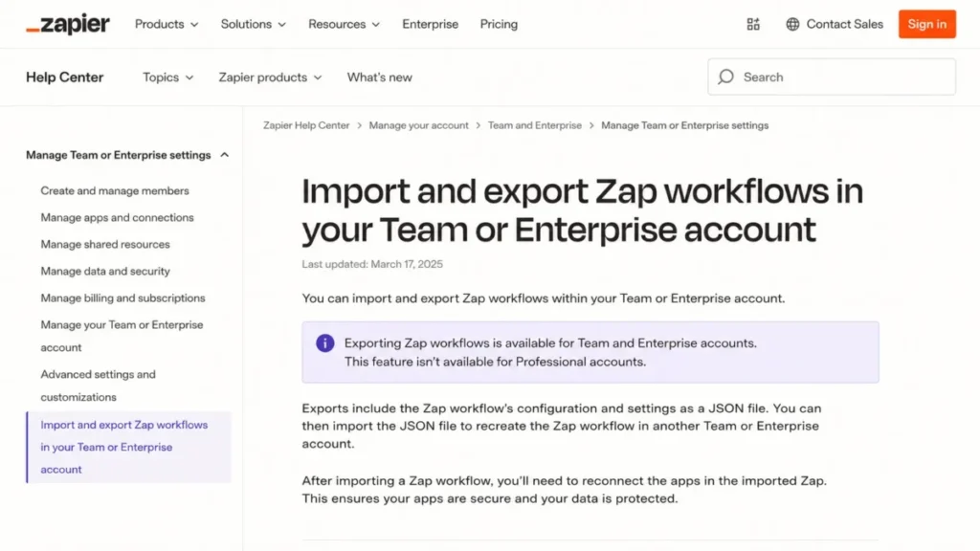Click the blue info icon in the notice
Image resolution: width=980 pixels, height=551 pixels.
(x=325, y=343)
